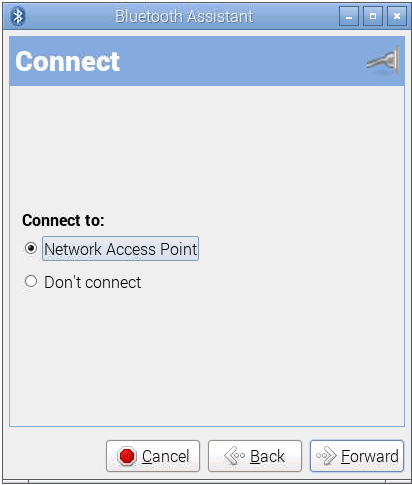Viewport: 412px width, 485px height.
Task: Click the left arrow icon beside Back
Action: coord(235,456)
